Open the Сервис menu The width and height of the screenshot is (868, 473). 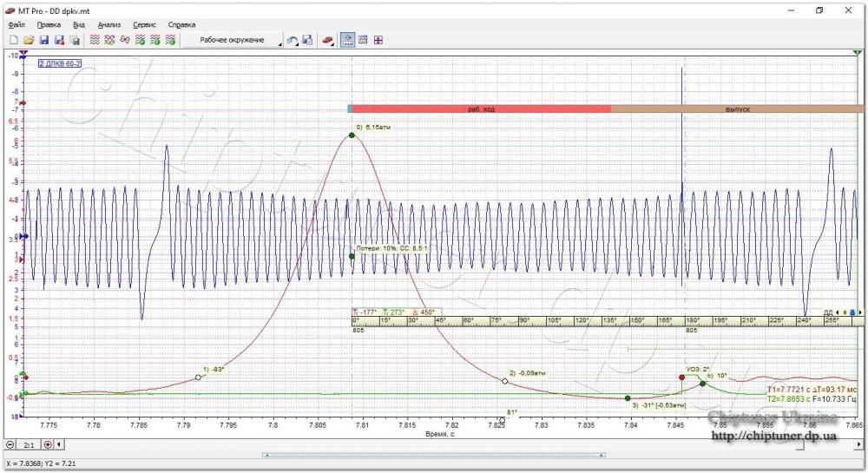(144, 25)
